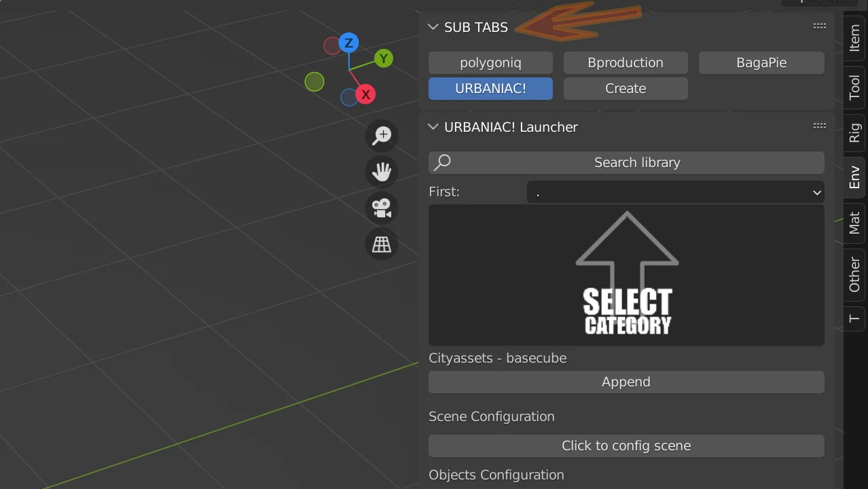Select the pan view hand icon
This screenshot has width=868, height=489.
pos(382,171)
